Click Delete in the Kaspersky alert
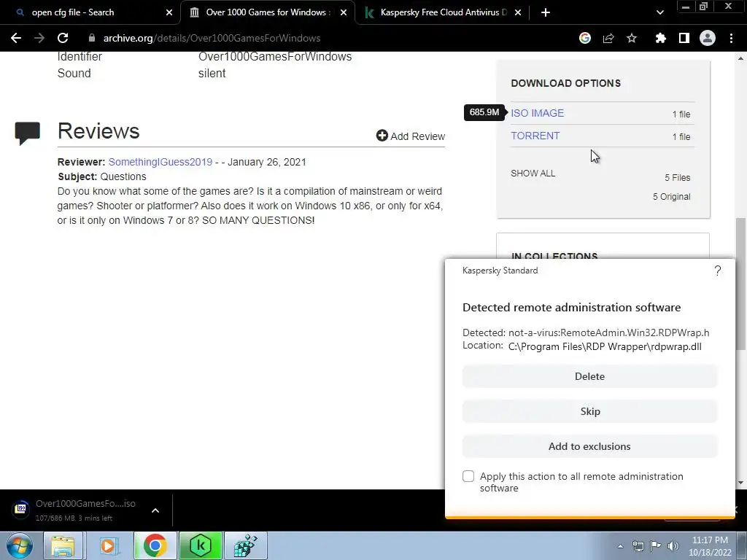The height and width of the screenshot is (560, 747). (x=589, y=376)
